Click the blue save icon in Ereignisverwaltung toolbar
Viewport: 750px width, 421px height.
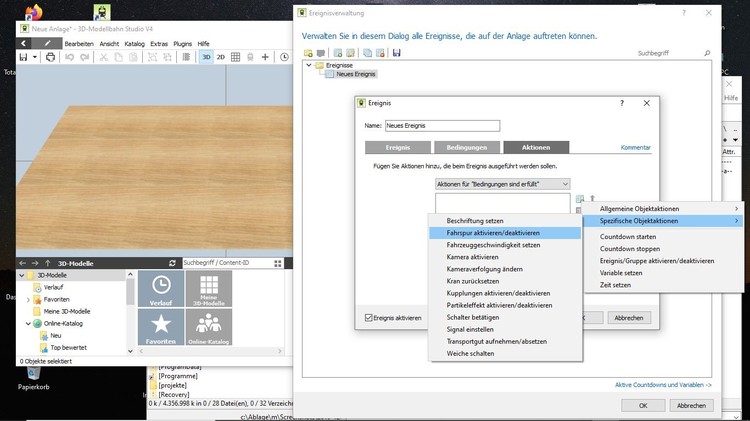click(x=397, y=53)
